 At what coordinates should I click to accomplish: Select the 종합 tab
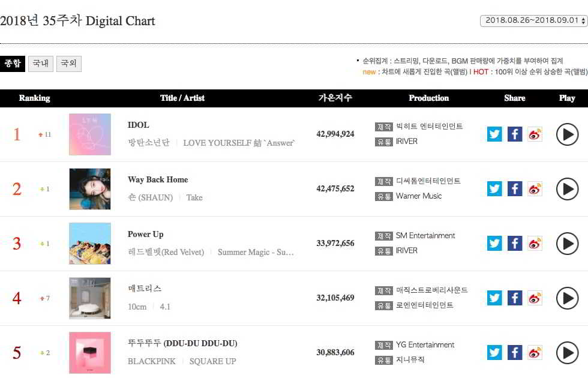[13, 64]
